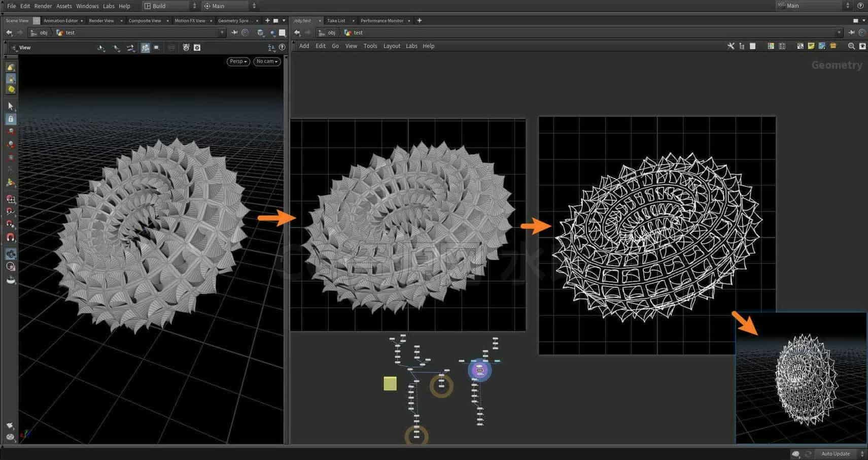This screenshot has height=460, width=868.
Task: Select the blue highlighted node in network
Action: click(x=479, y=370)
